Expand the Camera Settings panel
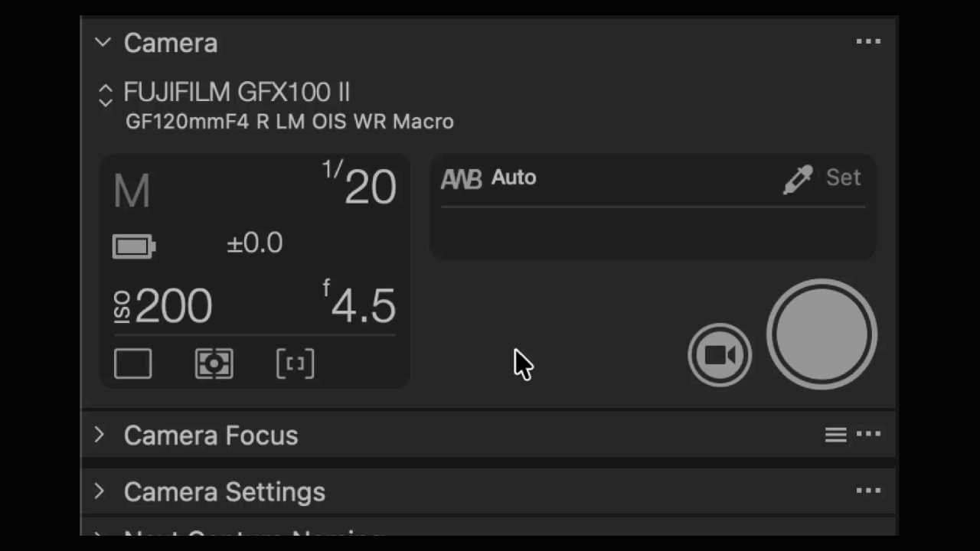 point(100,491)
